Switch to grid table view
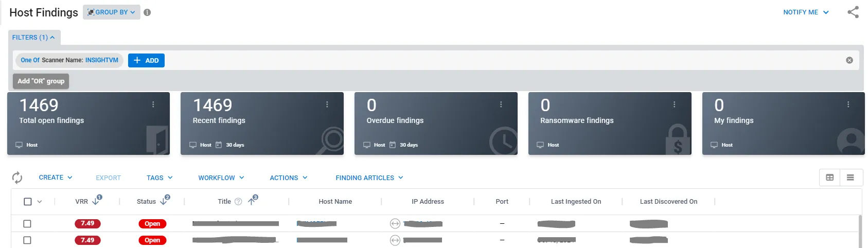 click(830, 178)
